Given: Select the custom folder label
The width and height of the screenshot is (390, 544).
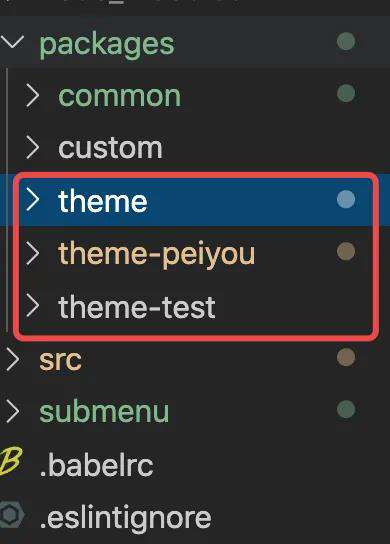Looking at the screenshot, I should (x=110, y=148).
